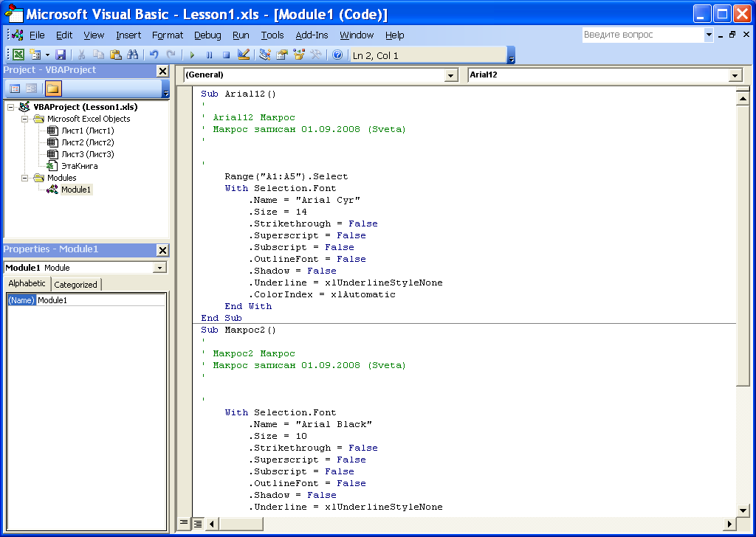Click the Full Module View button
This screenshot has height=537, width=756.
(198, 524)
